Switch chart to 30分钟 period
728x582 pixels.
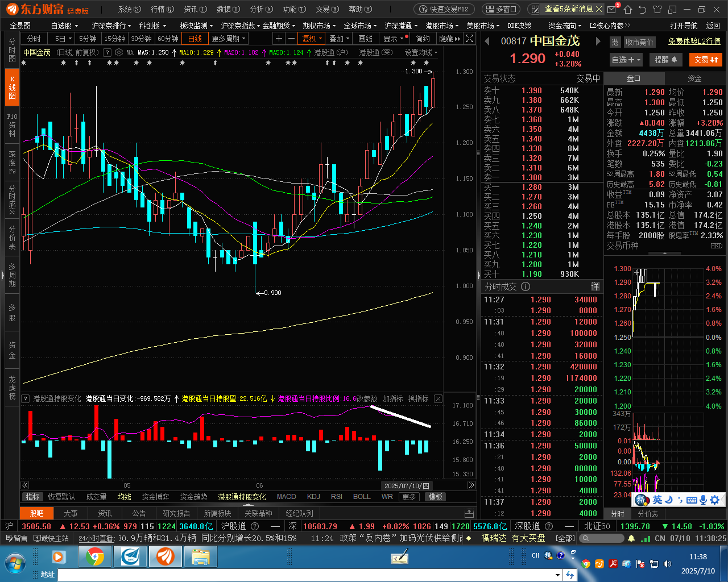pos(141,39)
